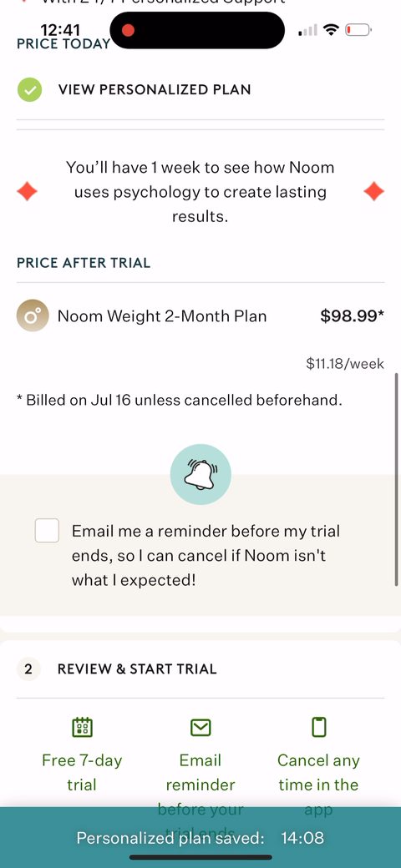Enable the email reminder checkbox
Viewport: 401px width, 868px height.
[x=47, y=531]
